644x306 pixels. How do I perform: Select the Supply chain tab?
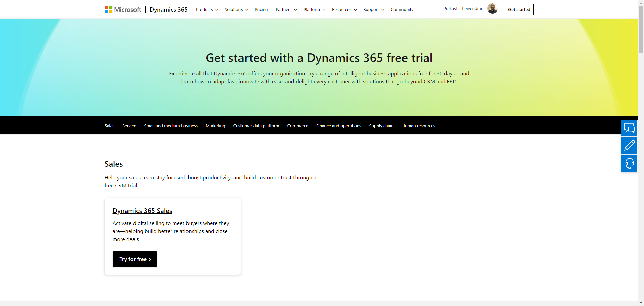(x=381, y=126)
